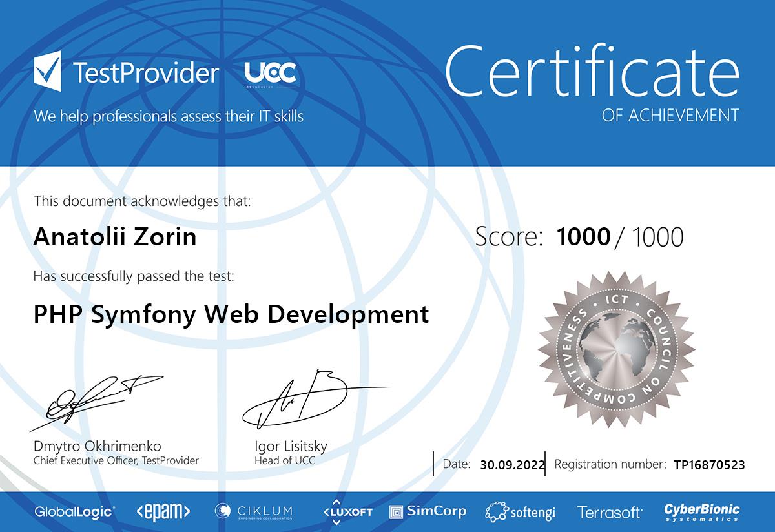The width and height of the screenshot is (775, 532).
Task: Click the Ciklum sponsor logo
Action: 254,511
